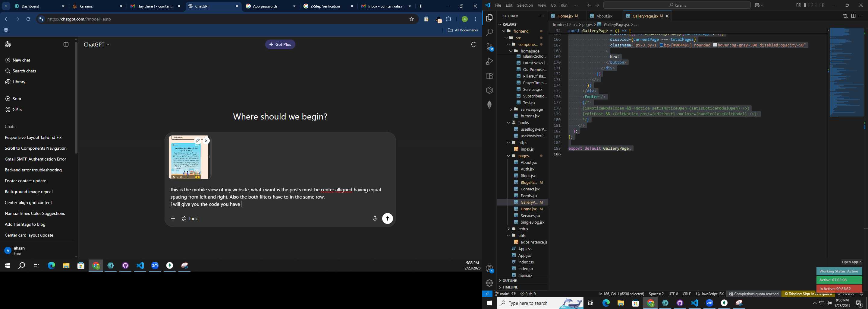Click the Explorer files icon in activity bar

click(x=489, y=18)
